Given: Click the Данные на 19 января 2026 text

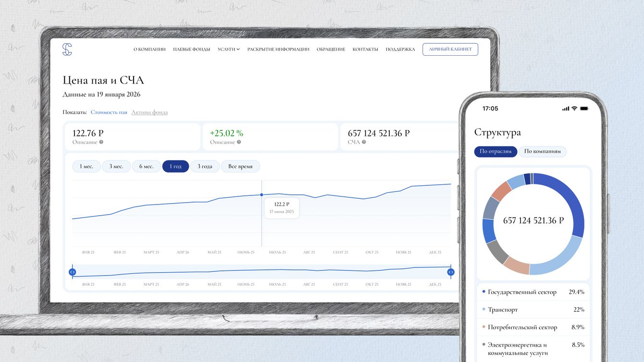Looking at the screenshot, I should coord(101,95).
